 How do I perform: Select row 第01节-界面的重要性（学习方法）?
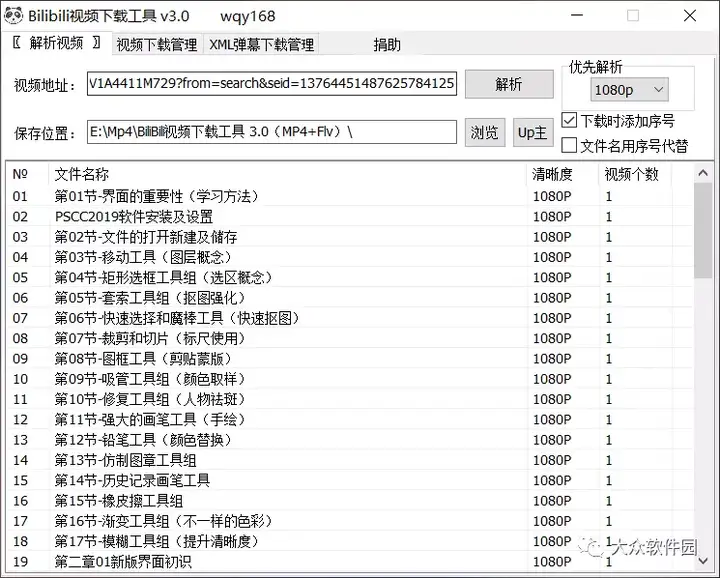point(349,196)
